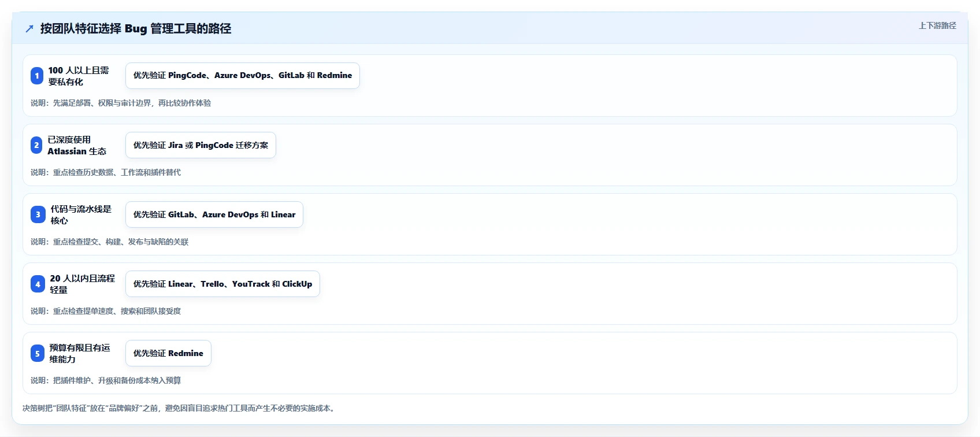Select the 预算有限且有运维能力 condition

(x=80, y=353)
